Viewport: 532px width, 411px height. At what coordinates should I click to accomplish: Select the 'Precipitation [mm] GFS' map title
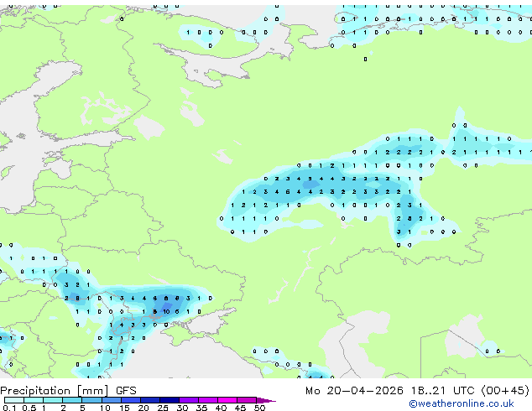coord(68,391)
